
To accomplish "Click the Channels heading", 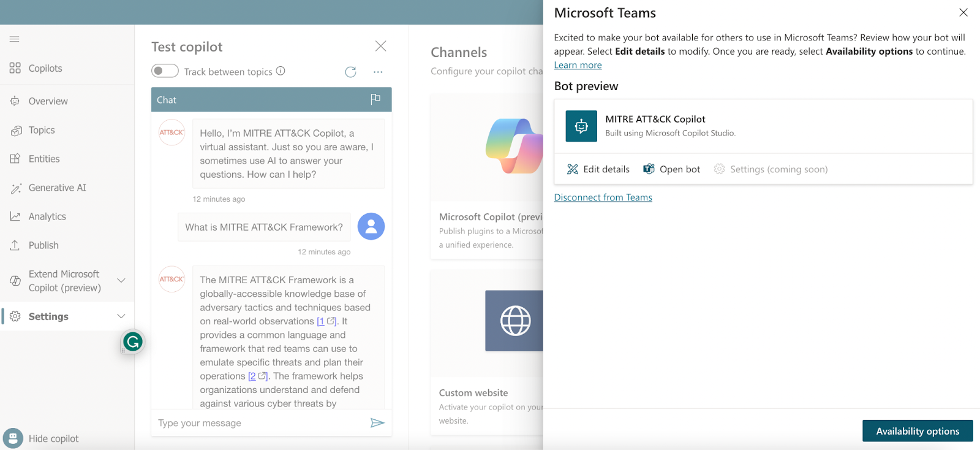I will tap(459, 53).
